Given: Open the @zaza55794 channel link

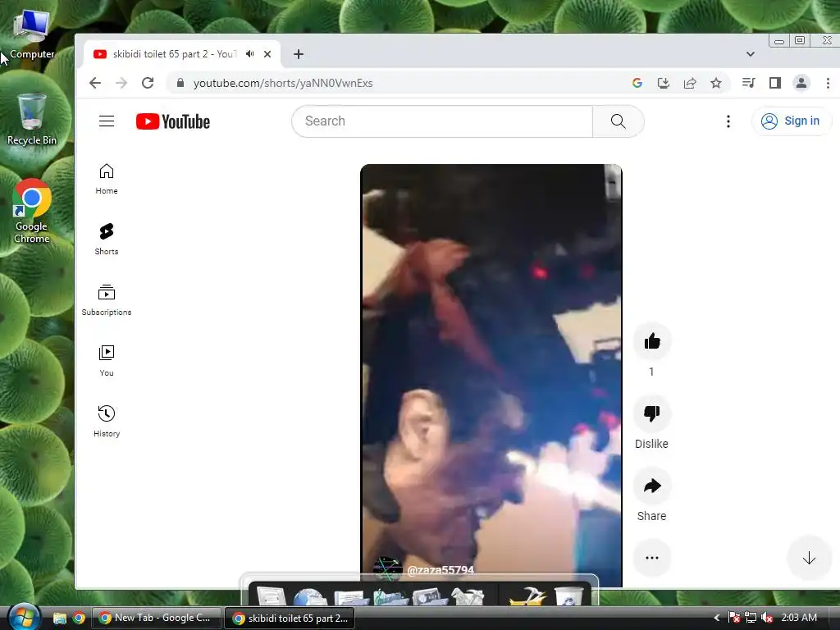Looking at the screenshot, I should (x=441, y=569).
